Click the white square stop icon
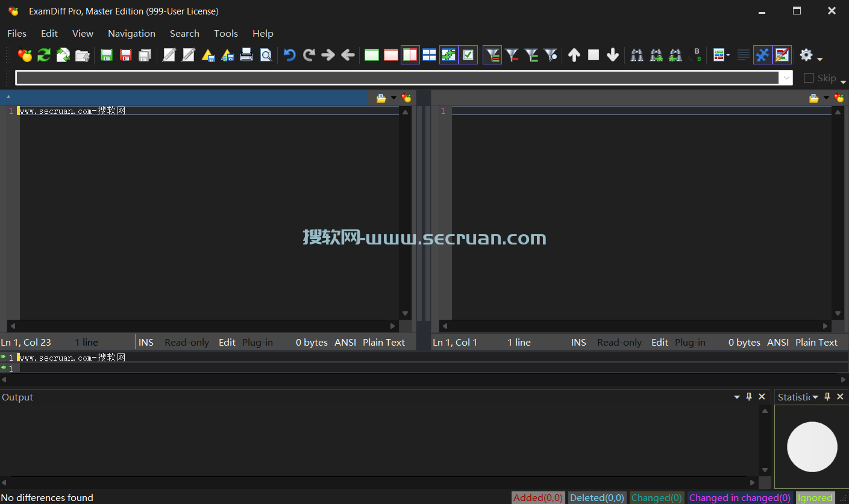Viewport: 849px width, 504px height. [594, 55]
